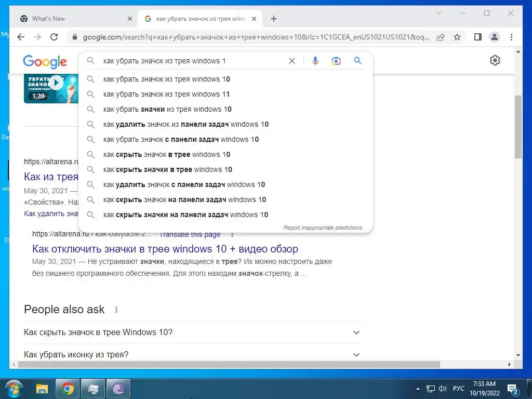Open the notification center icon
This screenshot has width=532, height=399.
coord(512,389)
